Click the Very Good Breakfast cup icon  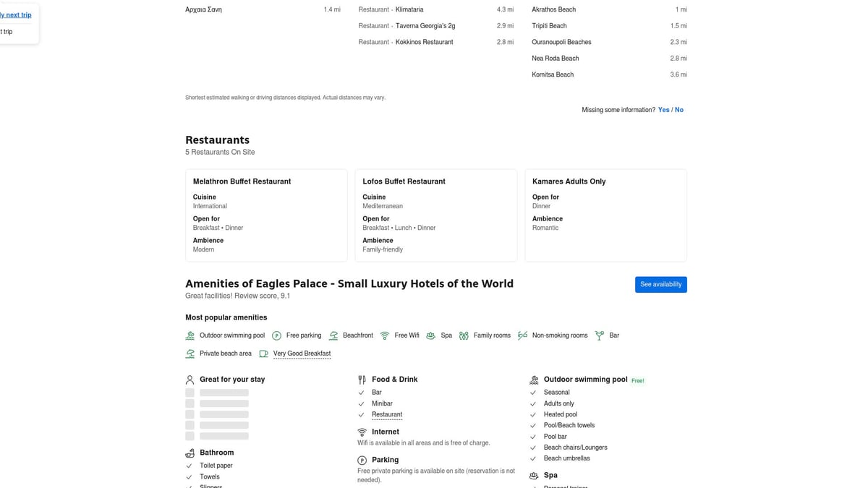click(x=263, y=354)
